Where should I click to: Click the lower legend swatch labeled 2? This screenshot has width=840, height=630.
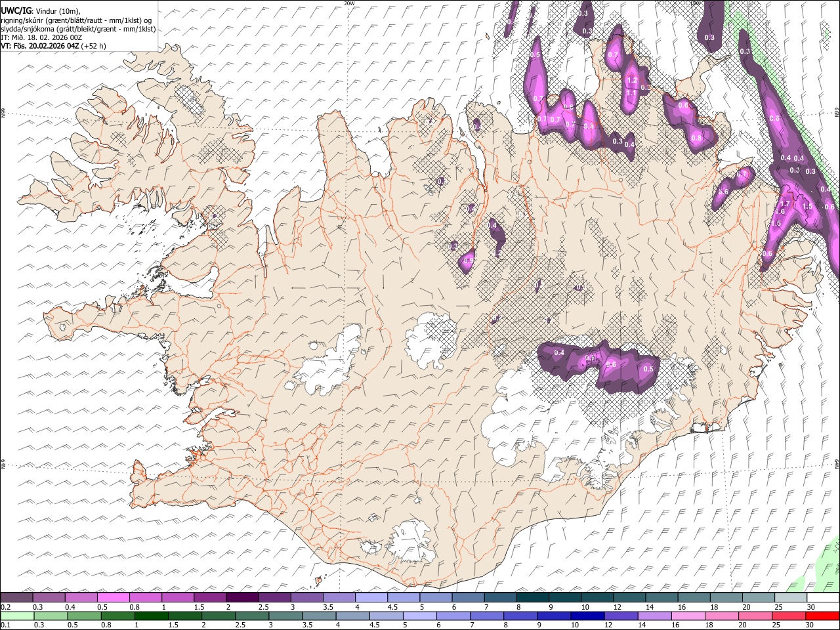[218, 616]
